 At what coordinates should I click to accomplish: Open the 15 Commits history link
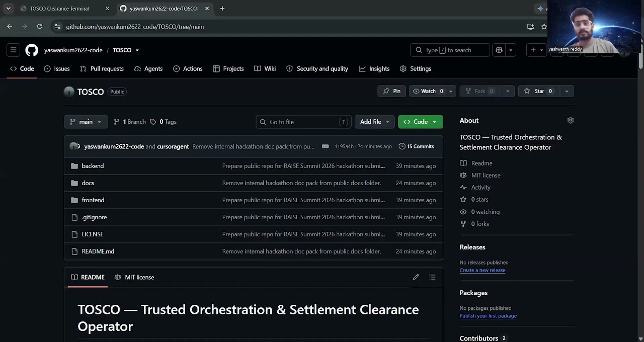[416, 146]
